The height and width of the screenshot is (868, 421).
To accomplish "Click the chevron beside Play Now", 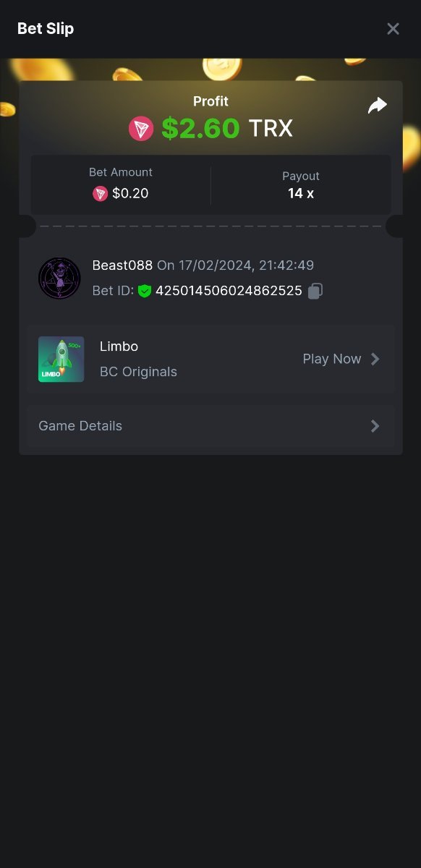I will click(x=375, y=359).
